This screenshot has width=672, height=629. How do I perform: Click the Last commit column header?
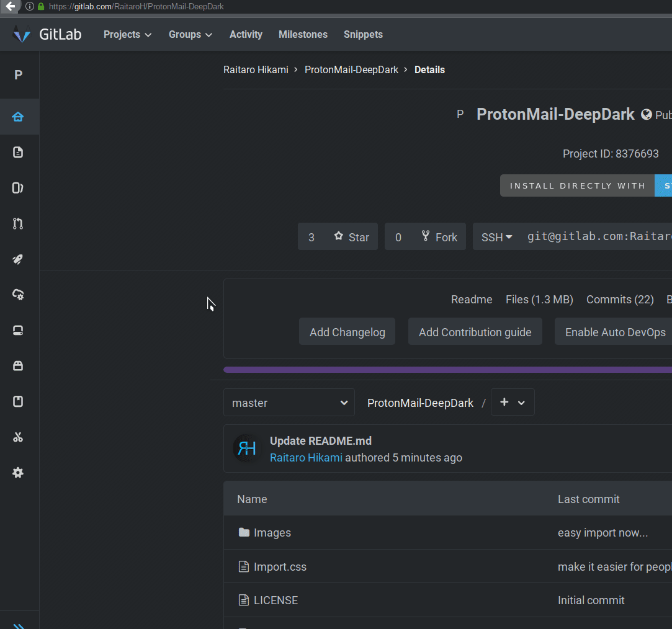(588, 499)
